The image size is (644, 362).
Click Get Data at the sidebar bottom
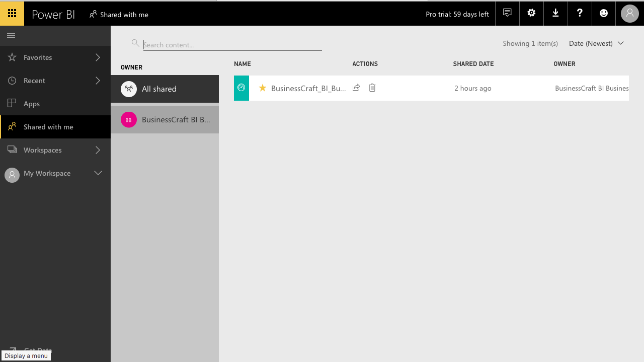pyautogui.click(x=38, y=350)
